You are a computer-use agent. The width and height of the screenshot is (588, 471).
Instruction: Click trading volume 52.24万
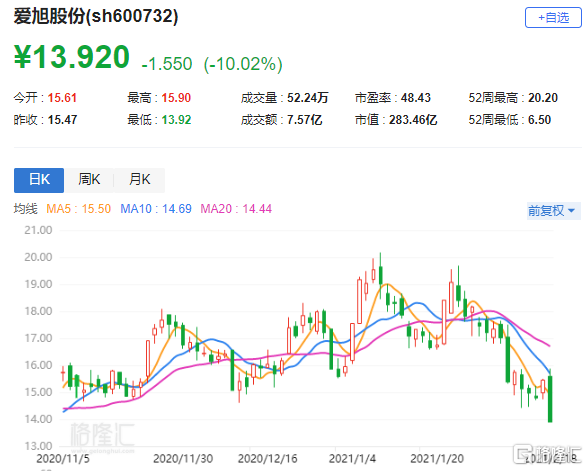(x=308, y=98)
